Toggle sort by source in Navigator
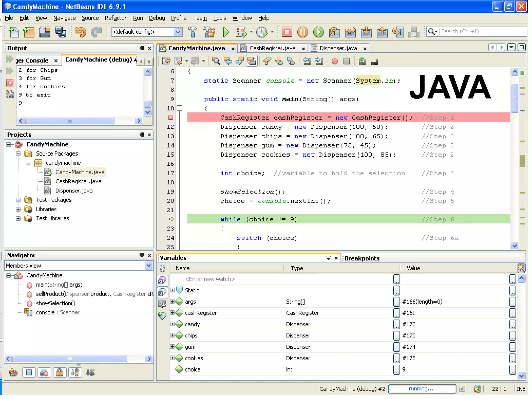The height and width of the screenshot is (399, 532). click(x=90, y=373)
